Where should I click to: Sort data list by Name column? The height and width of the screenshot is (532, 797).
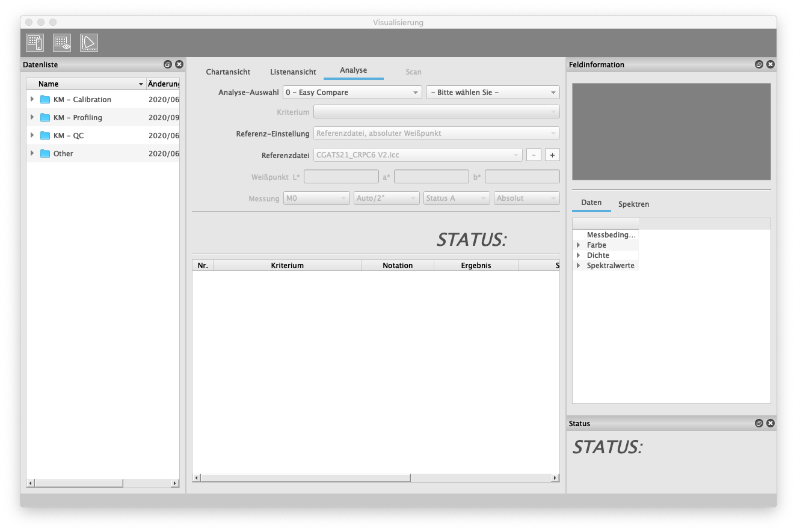coord(86,84)
